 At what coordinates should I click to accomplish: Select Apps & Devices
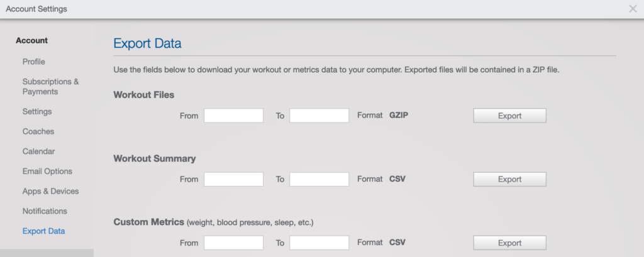(50, 191)
